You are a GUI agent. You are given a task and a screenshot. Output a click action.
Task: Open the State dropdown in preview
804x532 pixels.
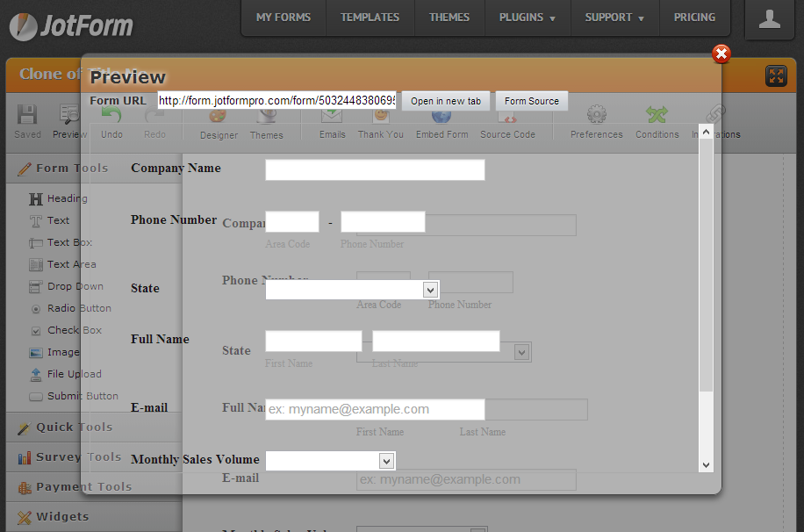(x=352, y=290)
